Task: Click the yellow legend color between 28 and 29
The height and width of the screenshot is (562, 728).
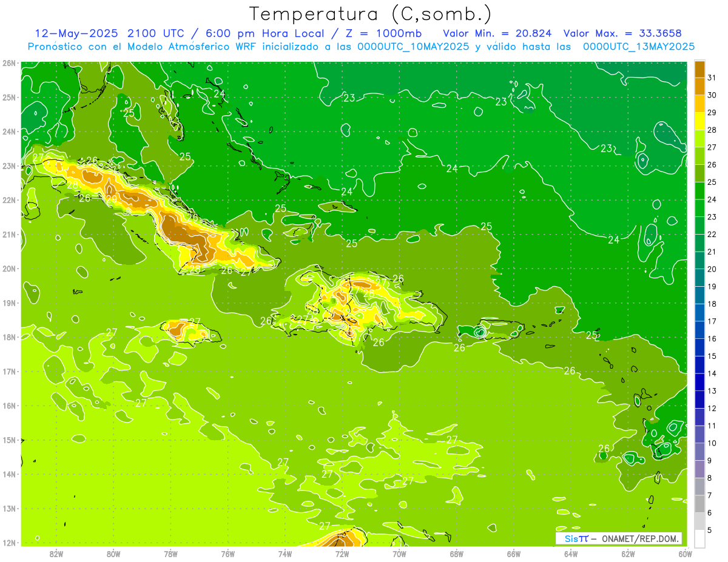Action: (x=699, y=121)
